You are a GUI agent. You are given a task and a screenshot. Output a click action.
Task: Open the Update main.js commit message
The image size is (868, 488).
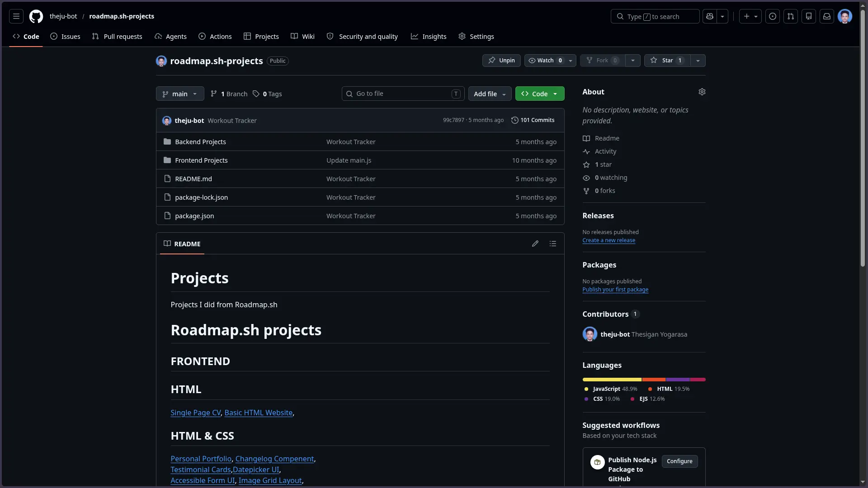coord(349,160)
